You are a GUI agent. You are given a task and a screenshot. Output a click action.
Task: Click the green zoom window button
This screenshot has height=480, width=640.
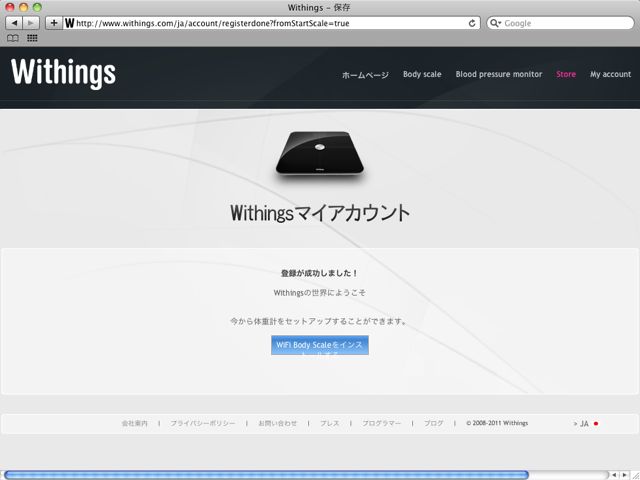pos(37,7)
